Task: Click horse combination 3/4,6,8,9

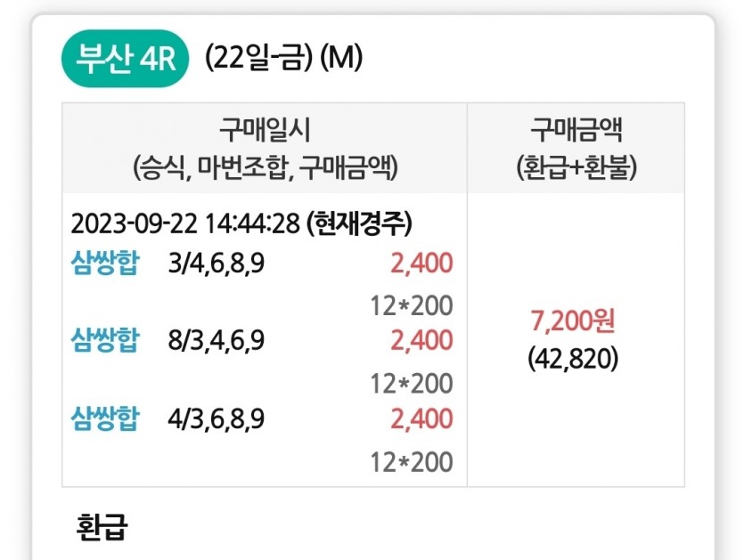Action: [217, 264]
